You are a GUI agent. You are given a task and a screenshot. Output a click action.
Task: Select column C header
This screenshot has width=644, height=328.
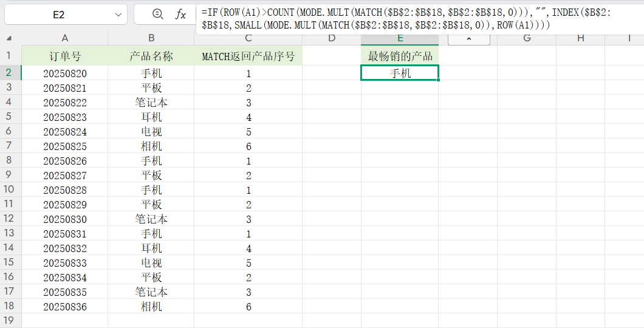[248, 38]
